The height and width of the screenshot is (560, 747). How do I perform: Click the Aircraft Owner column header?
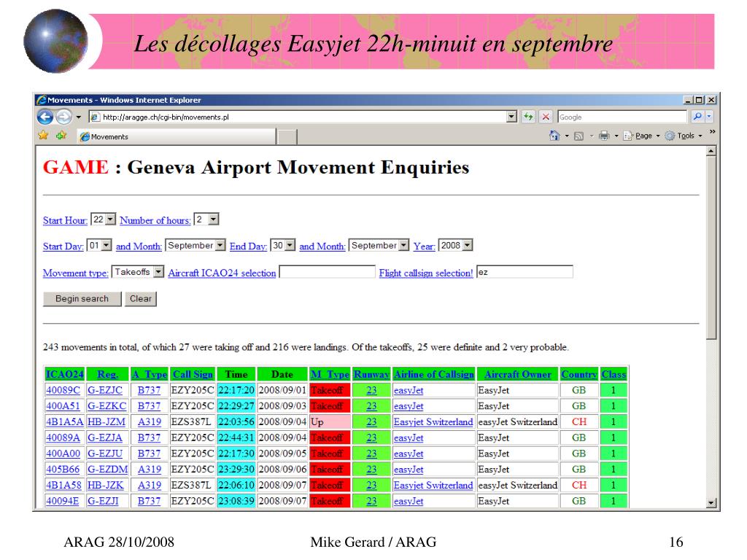518,374
